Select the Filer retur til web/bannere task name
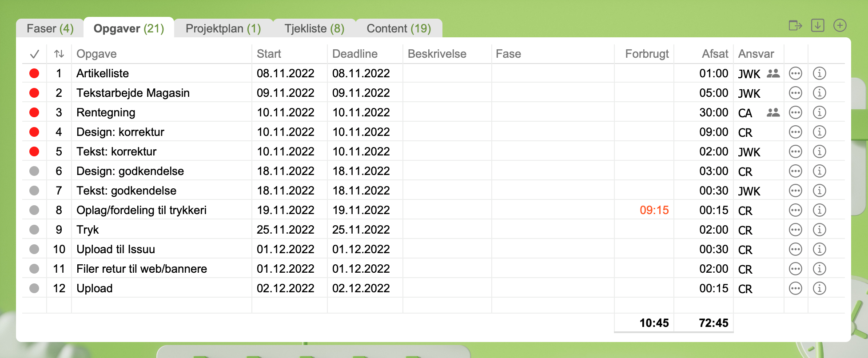The image size is (868, 358). 142,269
